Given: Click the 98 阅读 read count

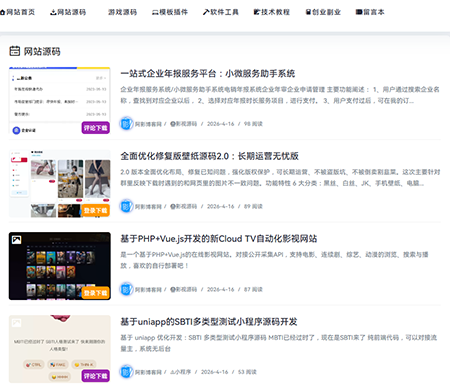Looking at the screenshot, I should 253,124.
